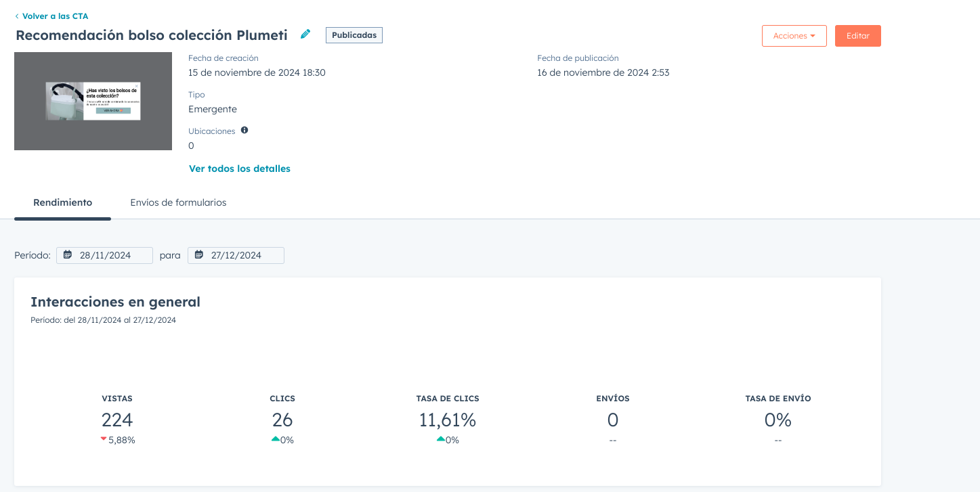Click the calendar icon in the start date field
Viewport: 980px width, 492px height.
68,255
